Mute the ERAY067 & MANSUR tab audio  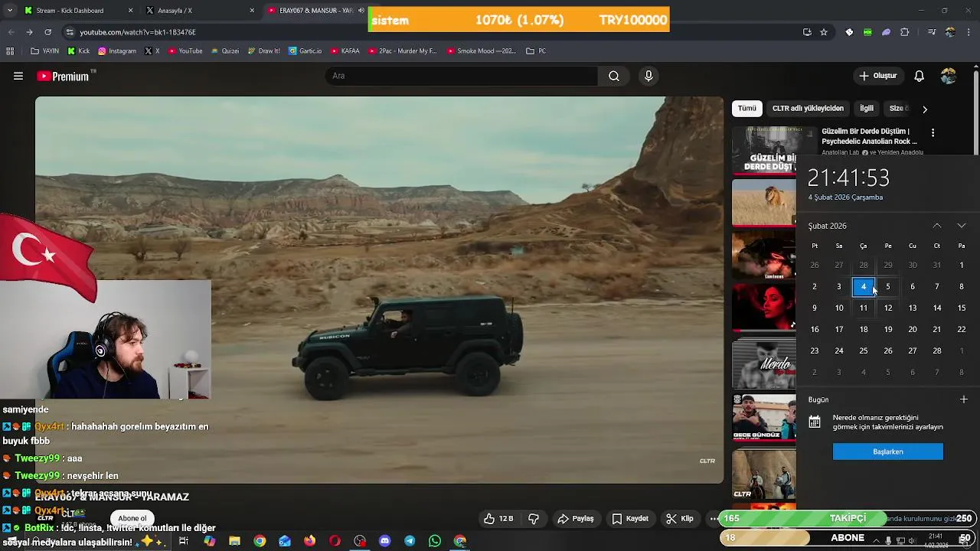[361, 11]
